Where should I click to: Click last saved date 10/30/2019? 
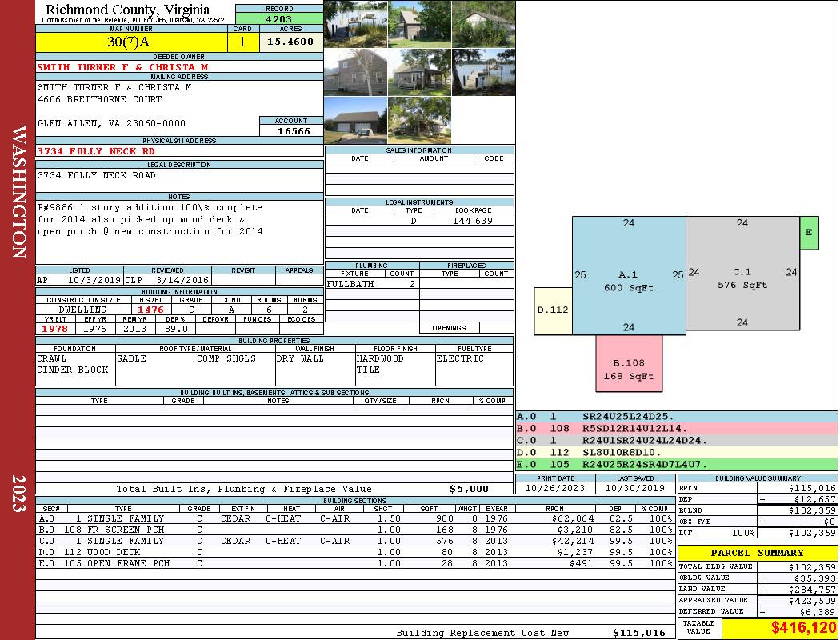pyautogui.click(x=635, y=488)
